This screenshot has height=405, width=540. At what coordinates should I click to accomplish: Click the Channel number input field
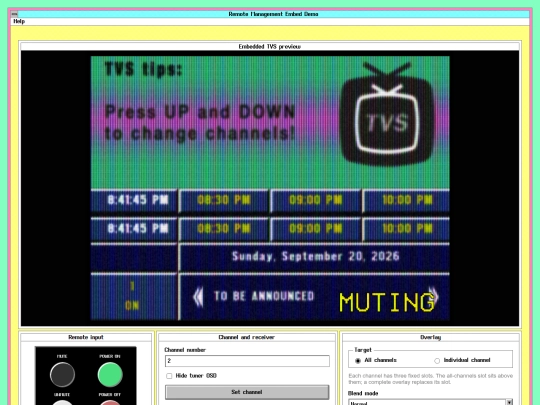click(247, 361)
